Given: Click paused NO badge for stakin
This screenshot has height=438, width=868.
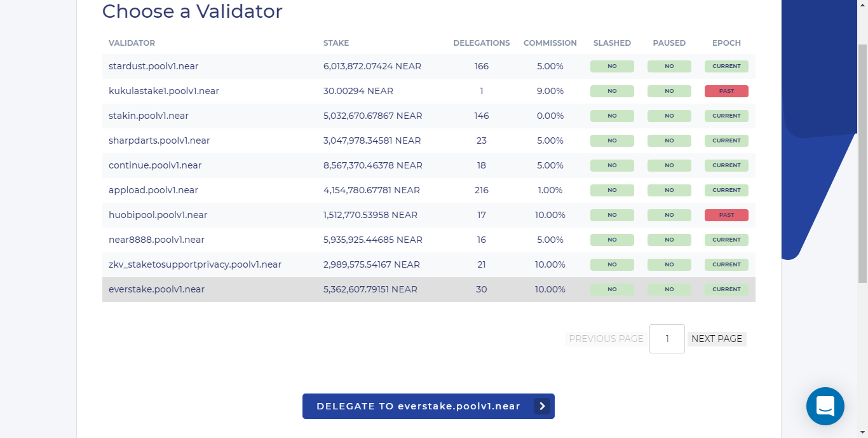Looking at the screenshot, I should tap(669, 116).
